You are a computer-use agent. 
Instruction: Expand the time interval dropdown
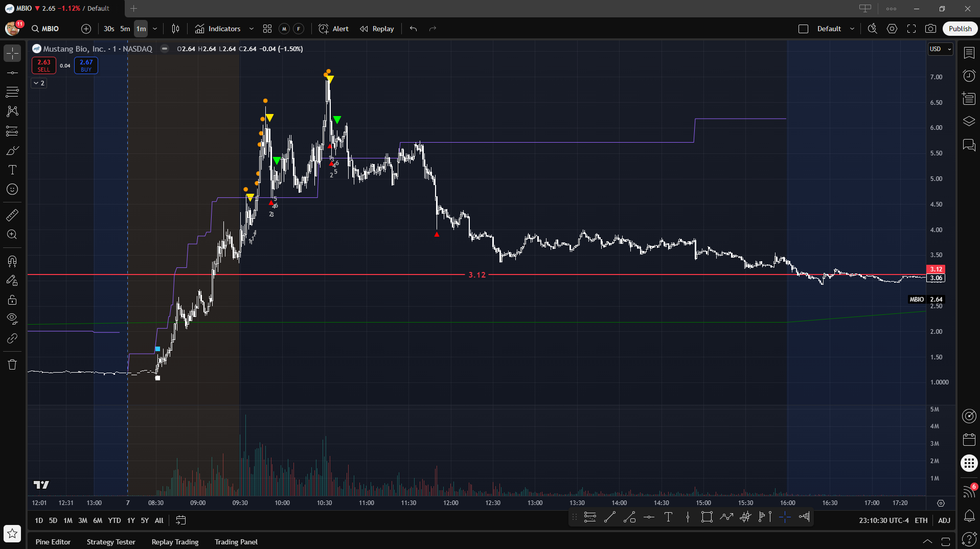[155, 29]
